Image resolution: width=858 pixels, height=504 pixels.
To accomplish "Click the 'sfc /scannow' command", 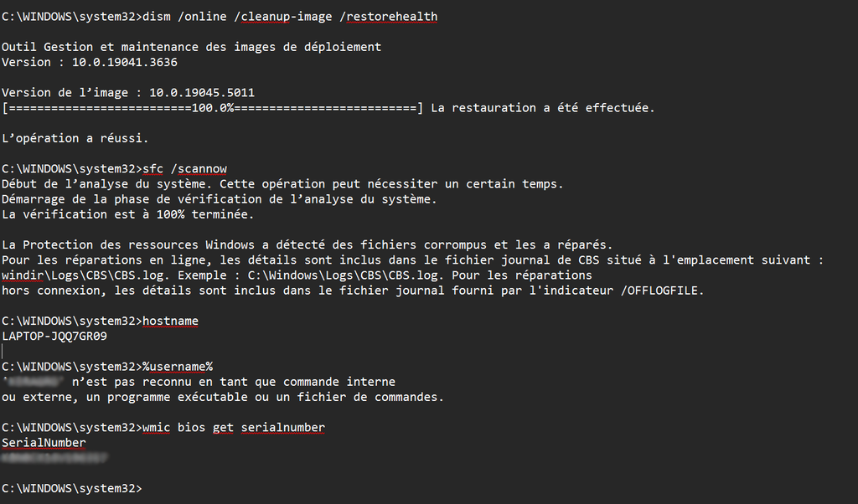I will click(184, 169).
